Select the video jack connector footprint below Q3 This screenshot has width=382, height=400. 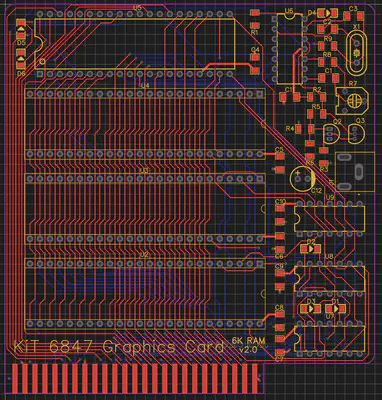pyautogui.click(x=355, y=172)
